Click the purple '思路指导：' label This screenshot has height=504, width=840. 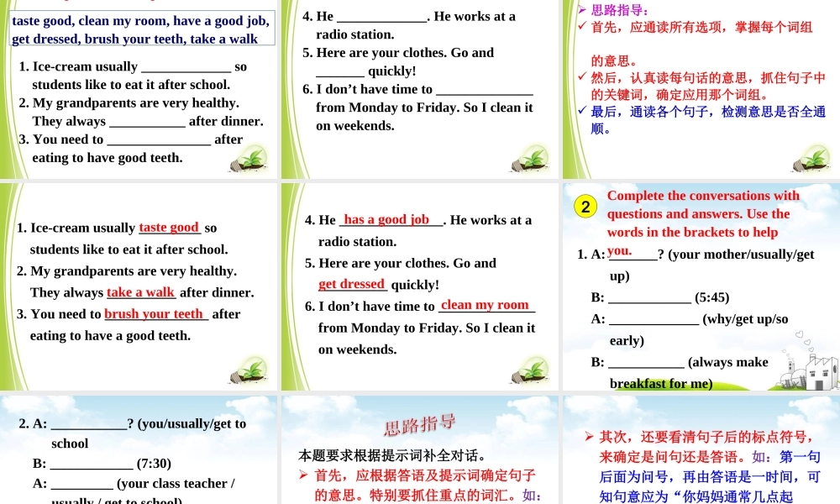coord(620,9)
